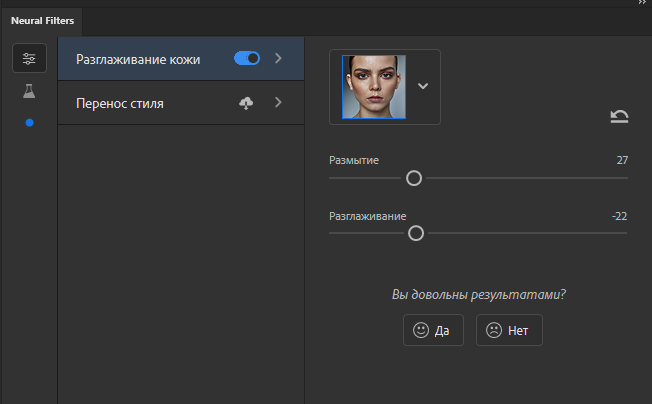Screen dimensions: 652x404
Task: Click the blue dot sidebar indicator
Action: (x=29, y=123)
